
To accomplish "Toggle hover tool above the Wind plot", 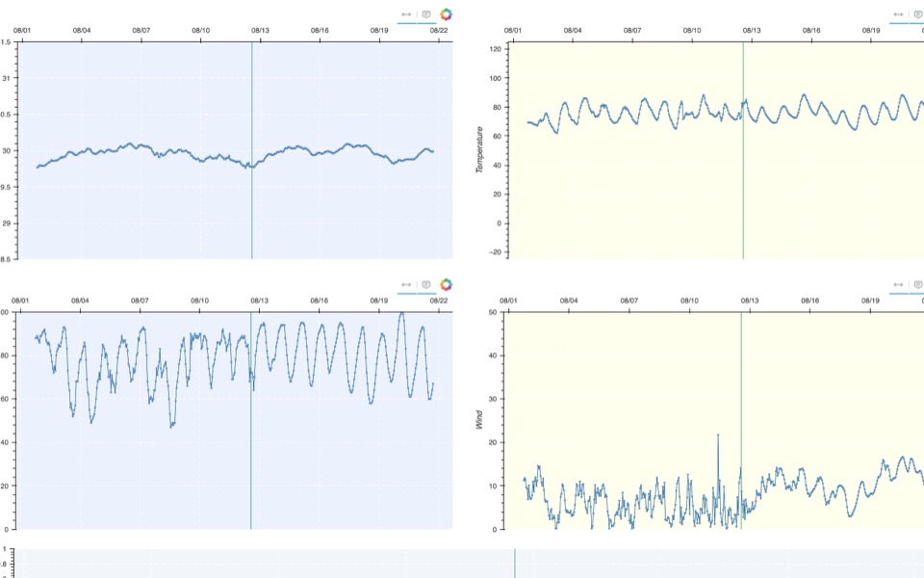I will (918, 284).
